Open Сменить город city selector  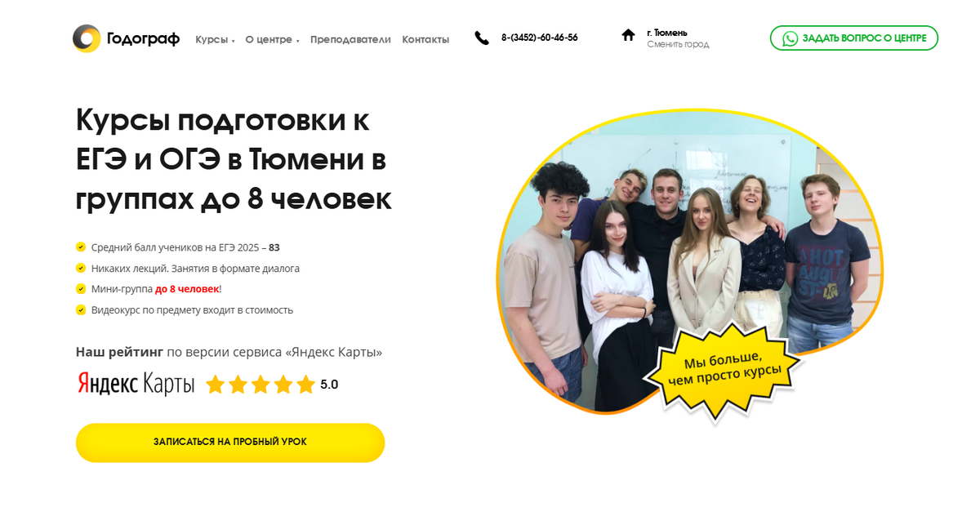pyautogui.click(x=678, y=44)
